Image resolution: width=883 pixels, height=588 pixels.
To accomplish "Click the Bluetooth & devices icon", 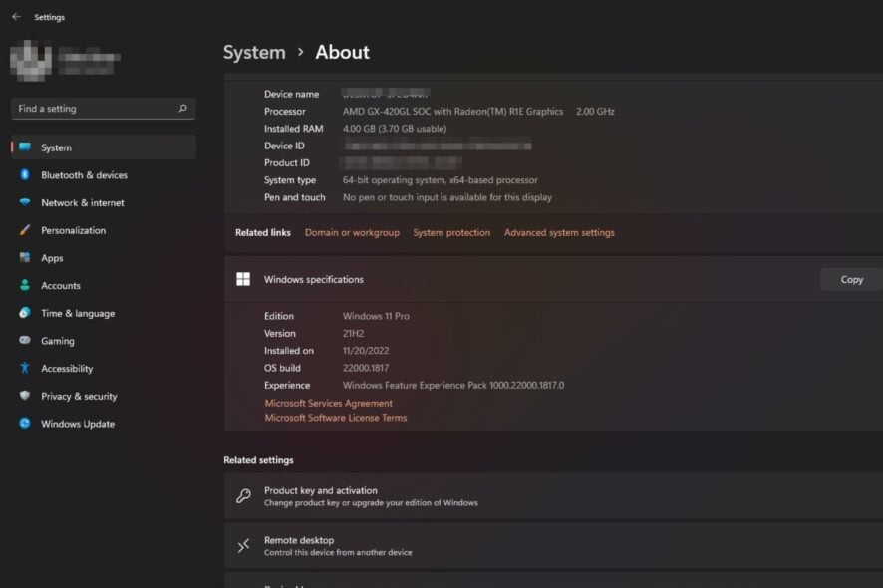I will pyautogui.click(x=25, y=175).
